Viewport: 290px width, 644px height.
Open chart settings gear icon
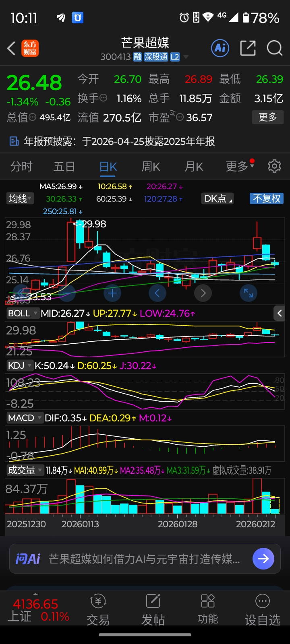pyautogui.click(x=275, y=166)
